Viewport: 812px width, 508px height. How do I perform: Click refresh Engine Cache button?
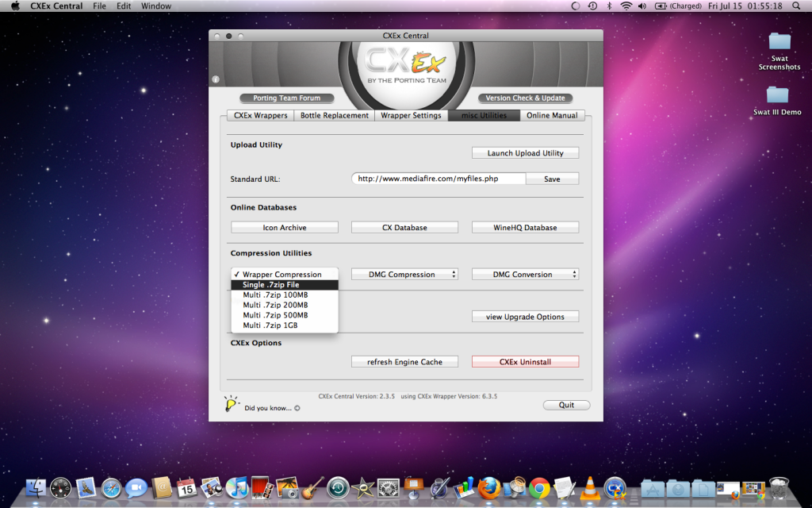(x=404, y=362)
